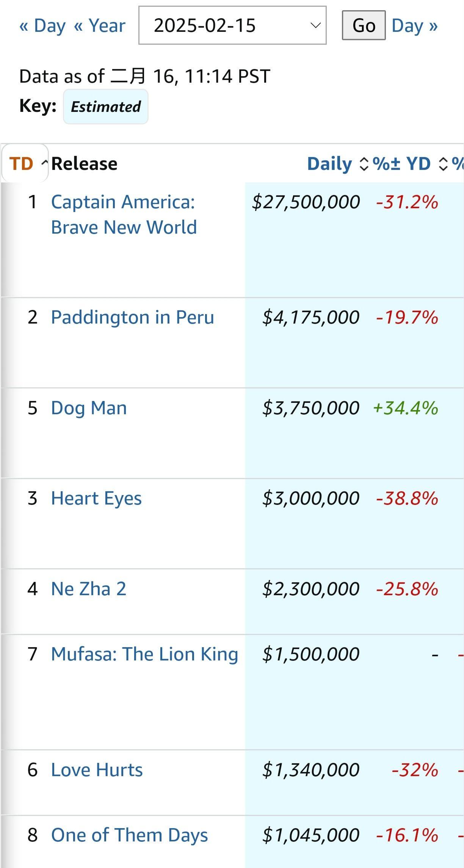The width and height of the screenshot is (464, 868).
Task: Open Mufasa: The Lion King page
Action: pos(144,654)
